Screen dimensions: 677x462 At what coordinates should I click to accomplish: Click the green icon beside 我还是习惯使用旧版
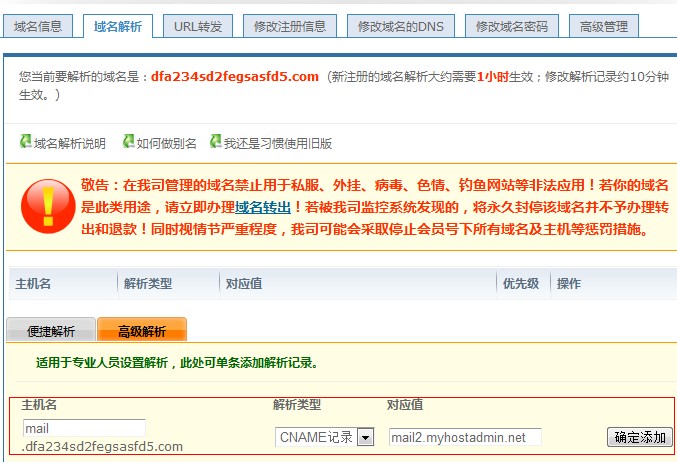click(x=215, y=142)
